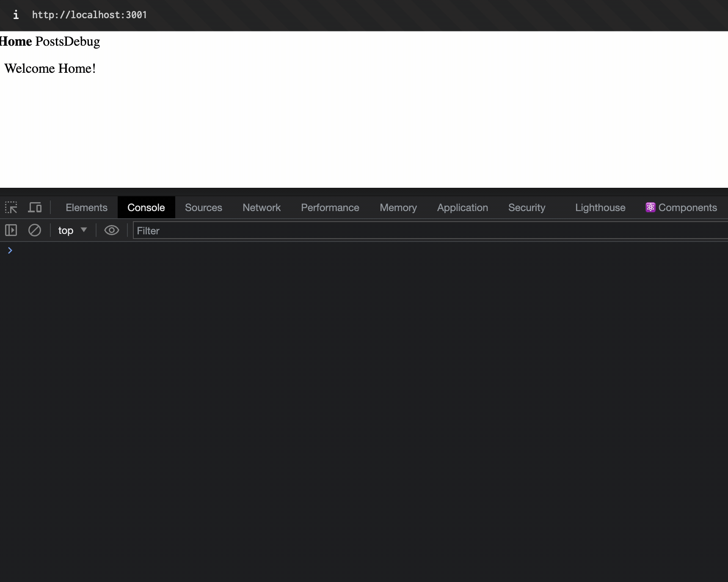Open the Debug link on the page

click(x=82, y=41)
